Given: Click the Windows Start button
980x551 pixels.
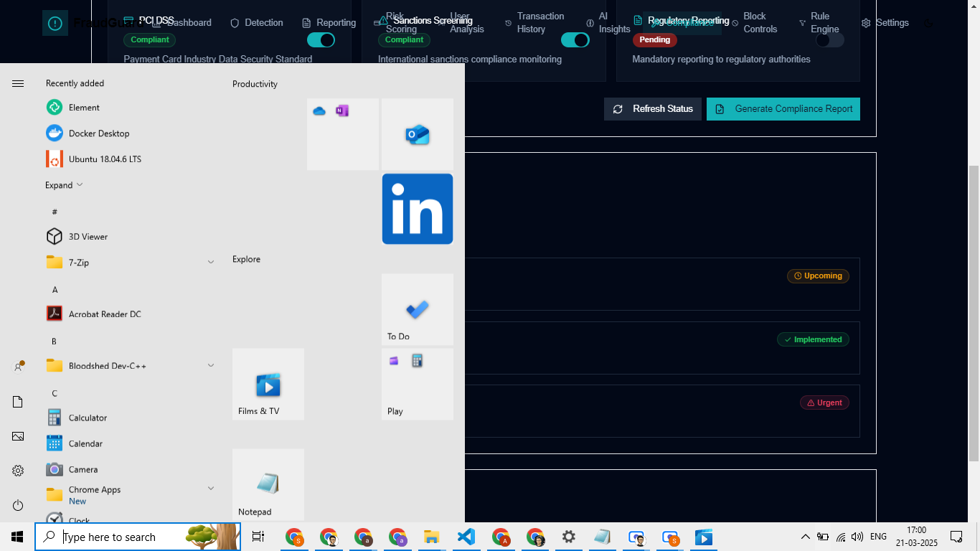Looking at the screenshot, I should [17, 537].
